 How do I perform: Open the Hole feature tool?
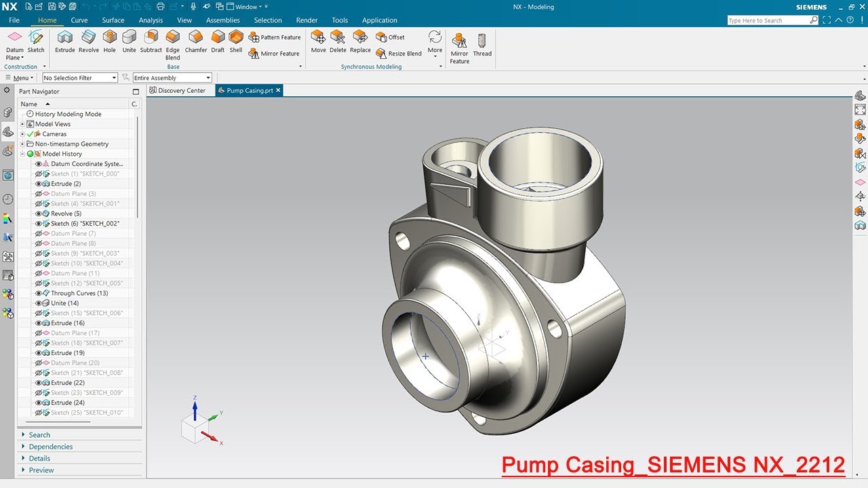(110, 41)
